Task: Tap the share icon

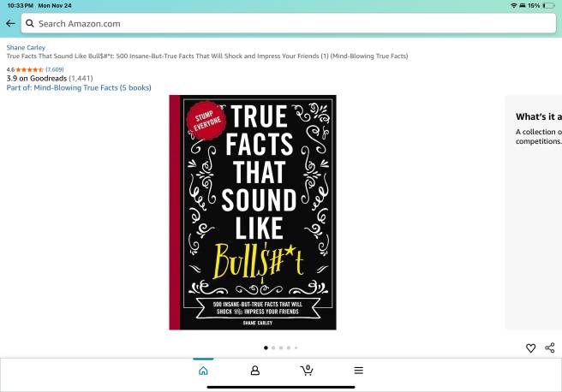Action: point(550,347)
